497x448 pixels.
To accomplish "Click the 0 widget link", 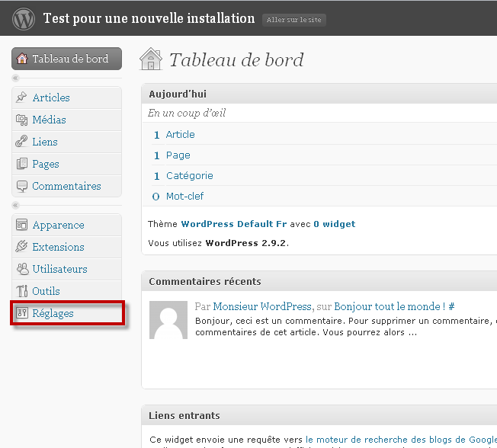I will coord(335,224).
